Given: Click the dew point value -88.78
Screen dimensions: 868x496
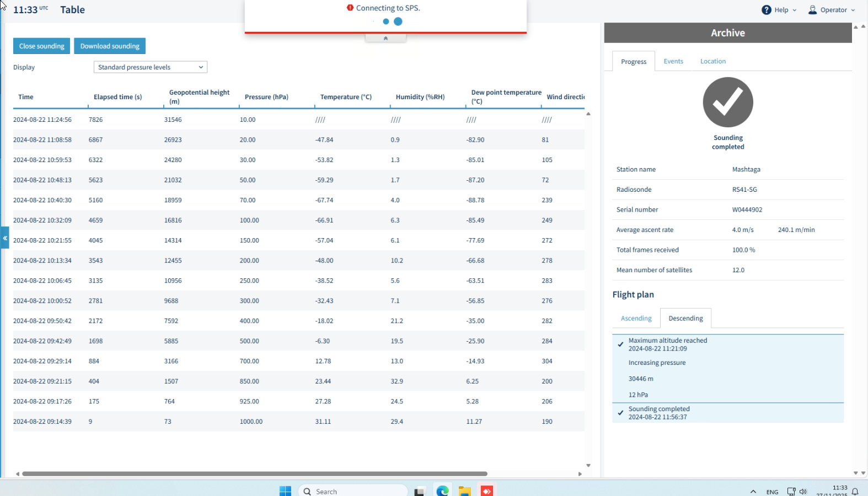Looking at the screenshot, I should pyautogui.click(x=475, y=200).
